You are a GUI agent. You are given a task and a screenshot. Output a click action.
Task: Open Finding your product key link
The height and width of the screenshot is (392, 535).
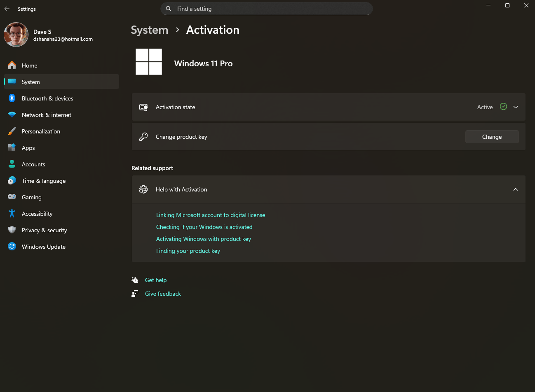(188, 251)
